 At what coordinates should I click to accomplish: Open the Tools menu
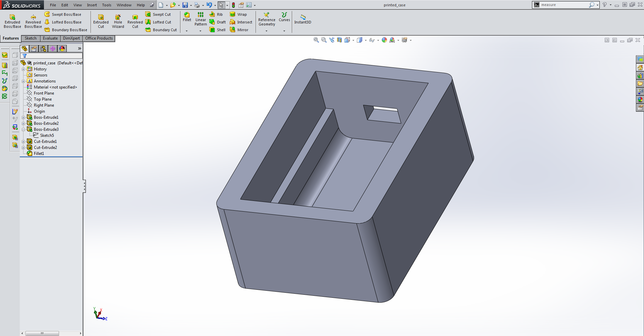[x=107, y=5]
